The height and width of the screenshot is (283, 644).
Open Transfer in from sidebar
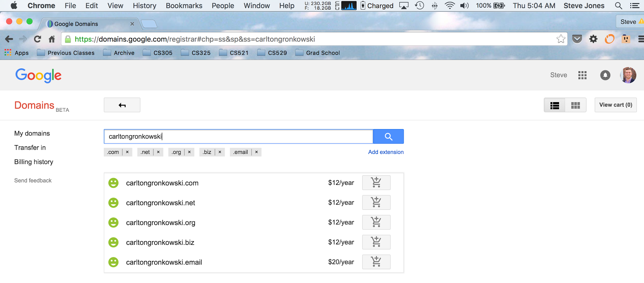coord(30,148)
